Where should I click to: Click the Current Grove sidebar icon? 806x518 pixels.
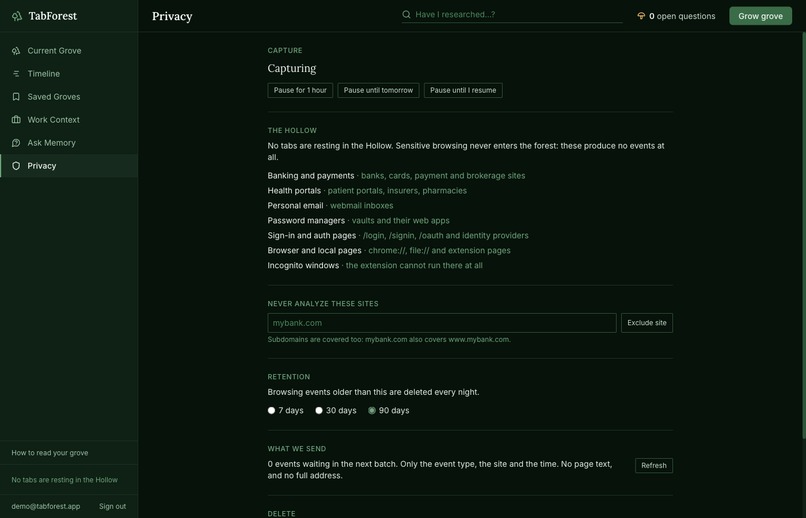(x=16, y=50)
